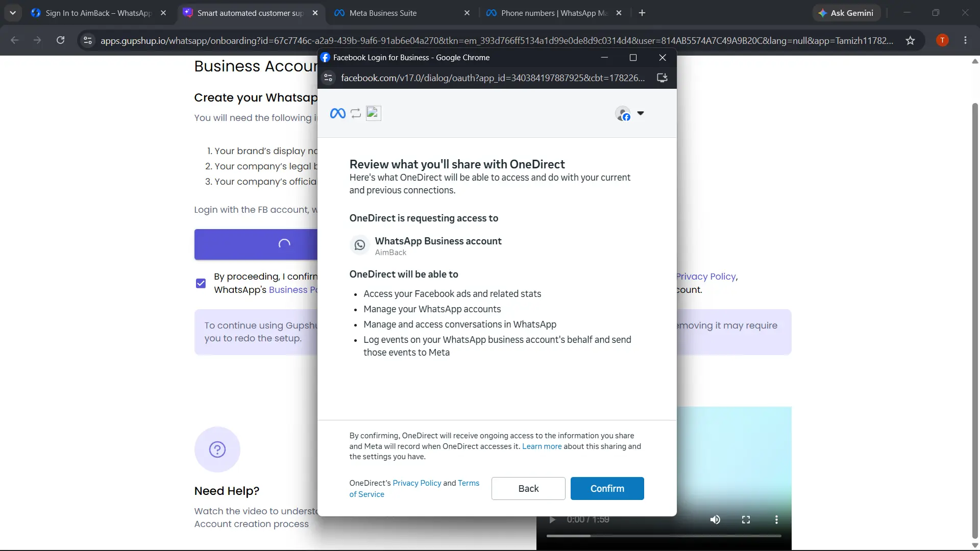View site info for facebook.com popup
Image resolution: width=980 pixels, height=551 pixels.
pyautogui.click(x=329, y=78)
